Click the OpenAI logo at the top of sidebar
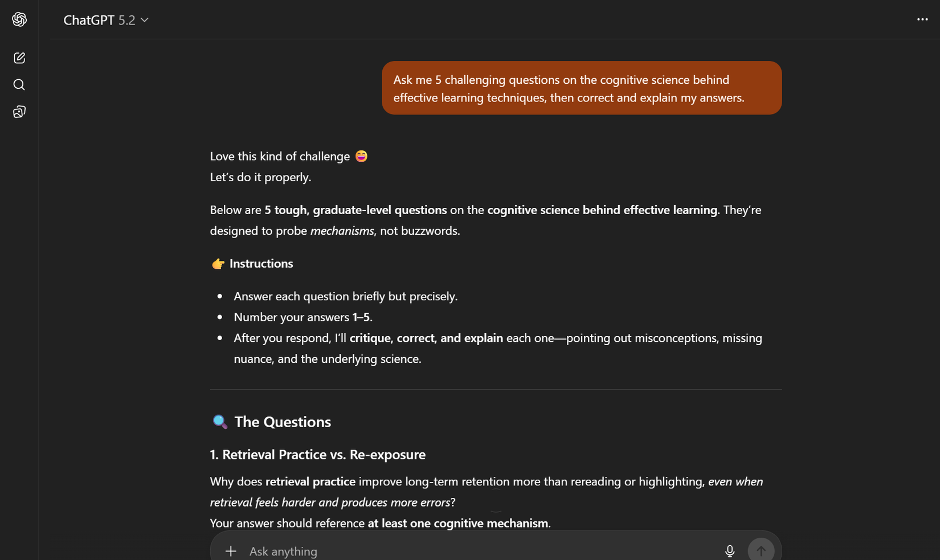The height and width of the screenshot is (560, 940). pos(19,19)
